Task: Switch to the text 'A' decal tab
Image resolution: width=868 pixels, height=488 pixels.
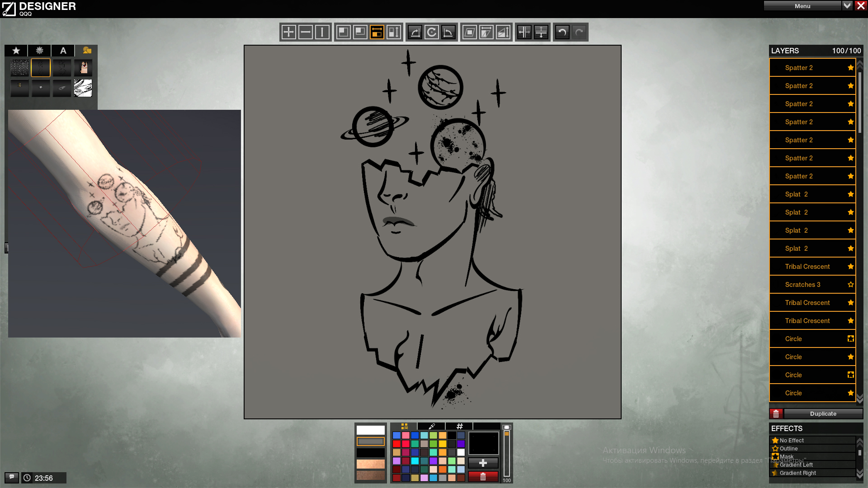Action: pos(63,51)
